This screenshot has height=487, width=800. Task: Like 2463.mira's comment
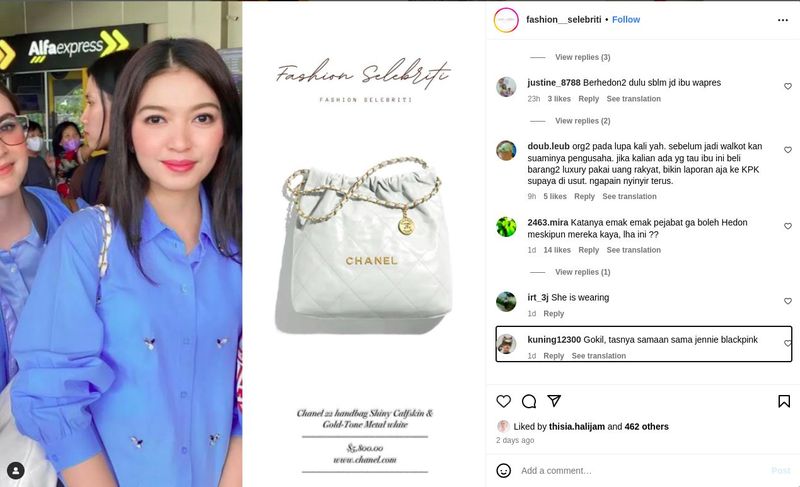pyautogui.click(x=788, y=226)
